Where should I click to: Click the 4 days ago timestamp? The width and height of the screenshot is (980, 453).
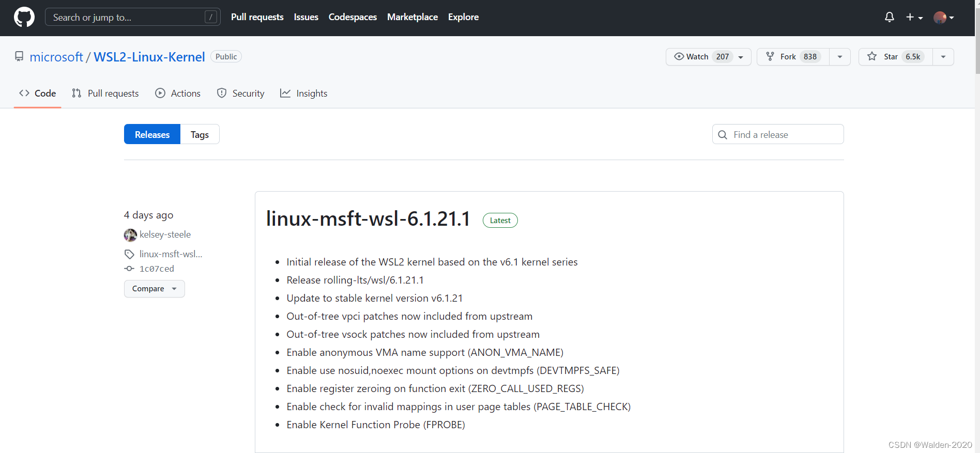pyautogui.click(x=148, y=215)
